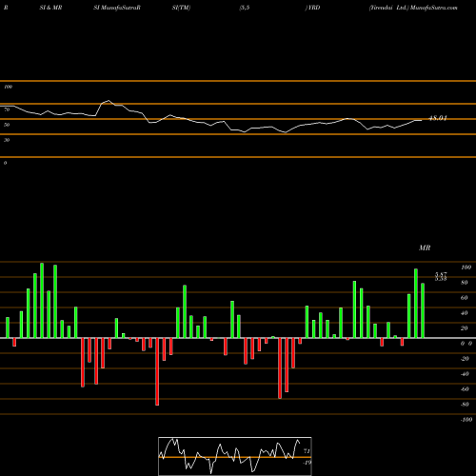Click MR axis label '40' on the right

click(x=465, y=313)
